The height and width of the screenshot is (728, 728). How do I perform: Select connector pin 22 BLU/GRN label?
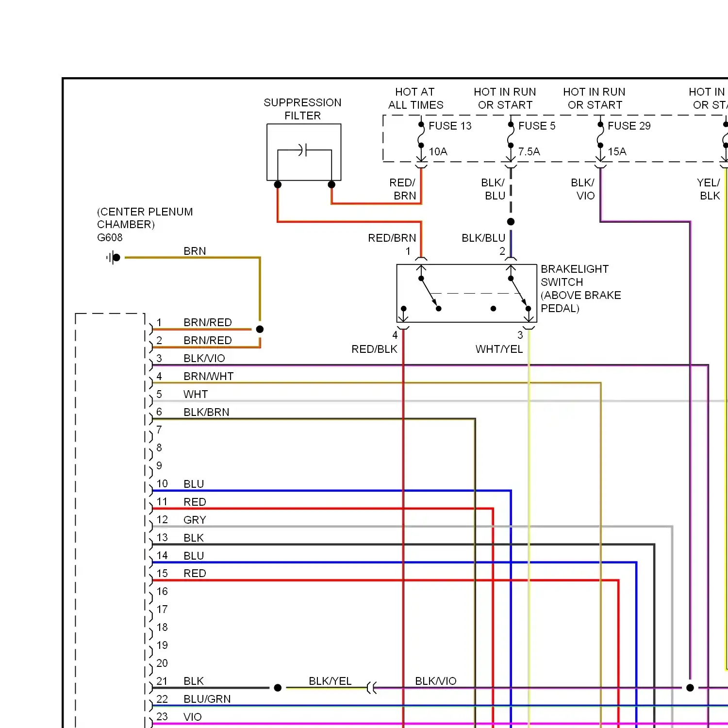point(207,699)
